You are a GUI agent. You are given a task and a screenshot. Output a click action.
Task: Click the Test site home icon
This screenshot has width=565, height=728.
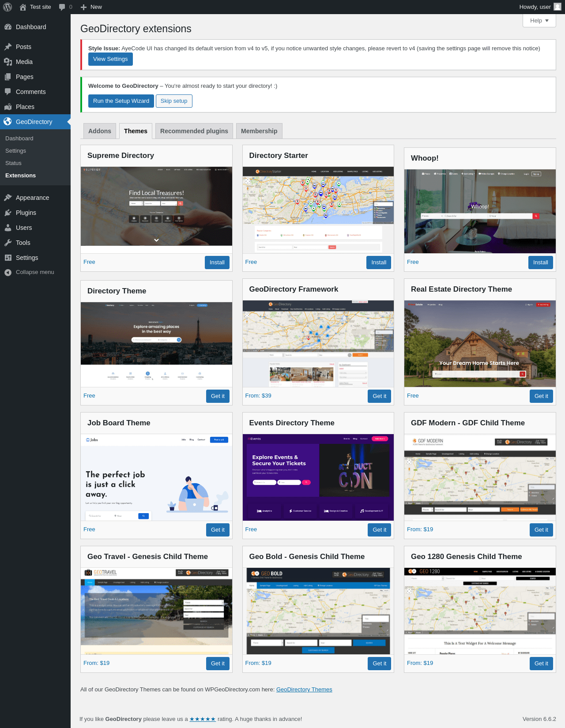pos(23,7)
